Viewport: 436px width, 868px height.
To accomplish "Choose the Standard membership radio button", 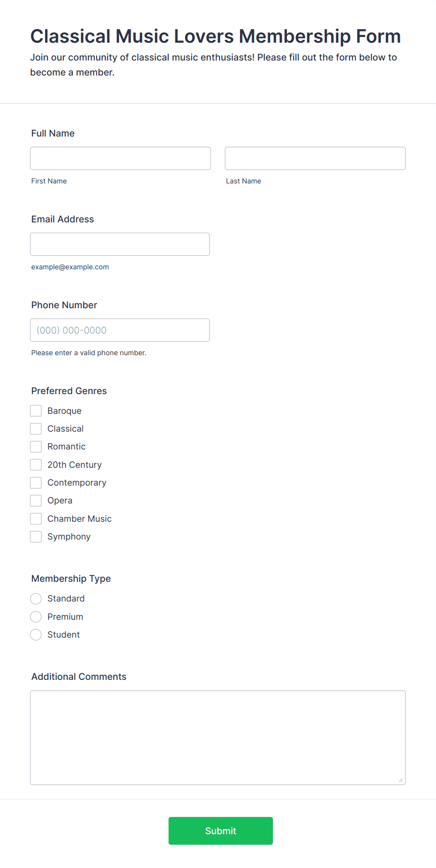I will (36, 598).
